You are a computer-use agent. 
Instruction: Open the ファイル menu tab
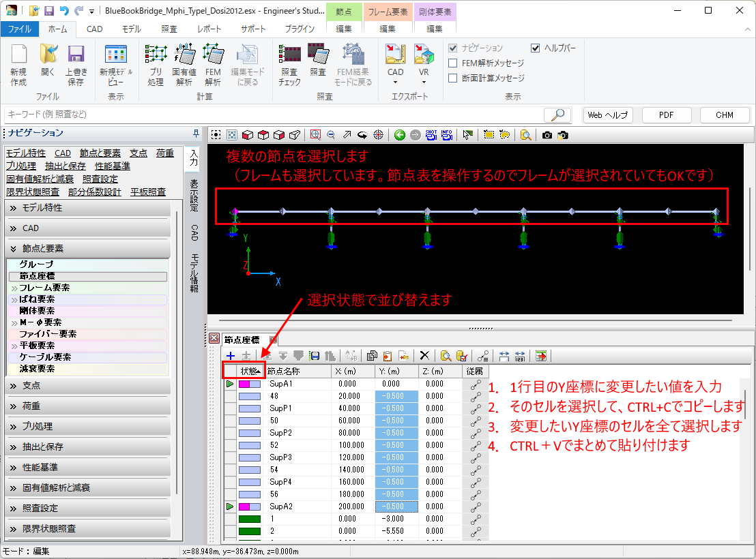pyautogui.click(x=19, y=29)
